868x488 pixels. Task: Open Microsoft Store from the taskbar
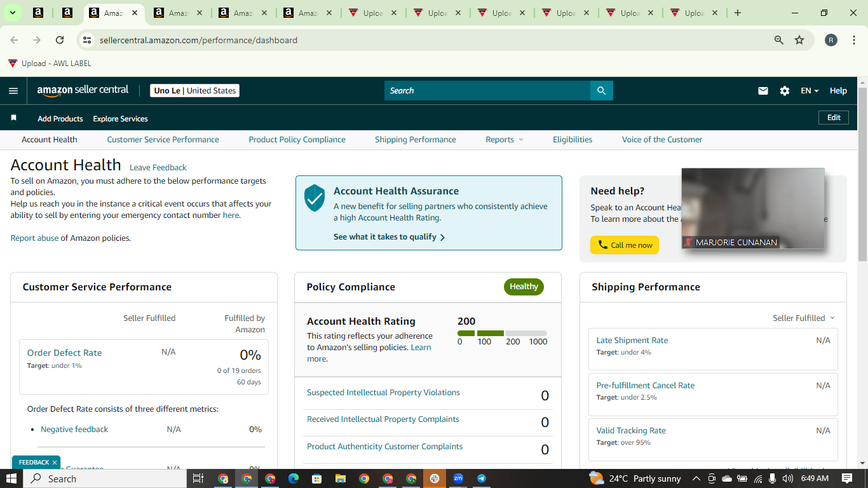coord(316,478)
